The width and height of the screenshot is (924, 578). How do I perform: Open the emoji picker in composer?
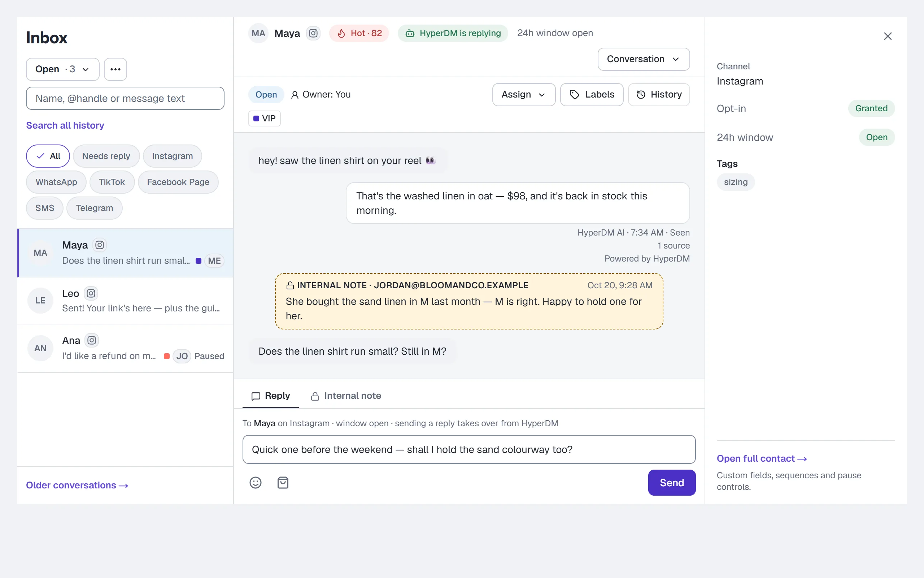pyautogui.click(x=256, y=483)
